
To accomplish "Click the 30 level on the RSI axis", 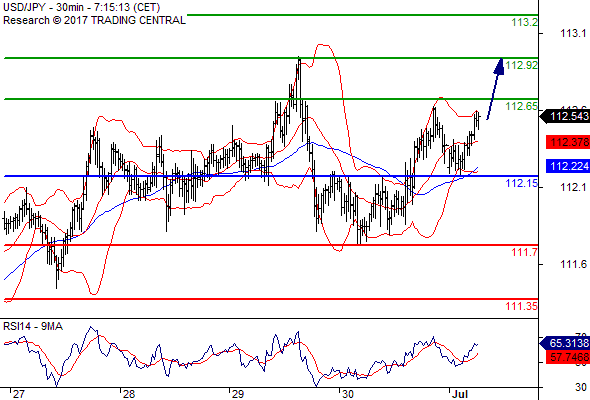I will point(581,387).
